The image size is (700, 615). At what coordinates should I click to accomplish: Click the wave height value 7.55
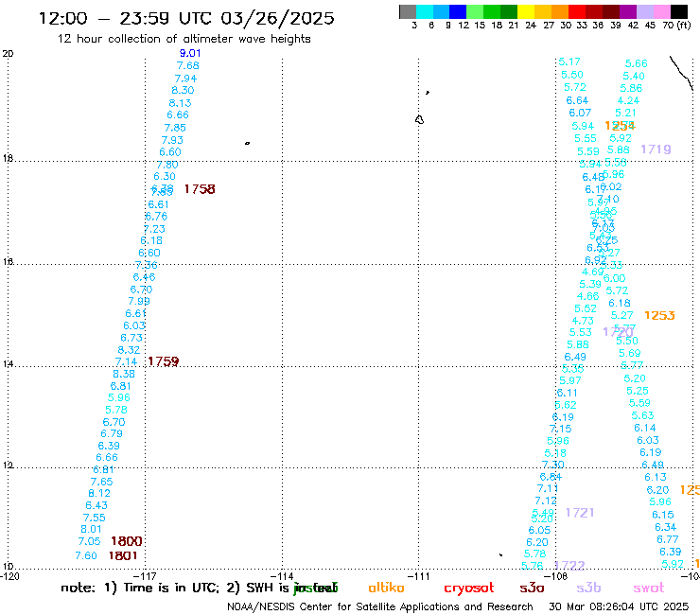[95, 518]
